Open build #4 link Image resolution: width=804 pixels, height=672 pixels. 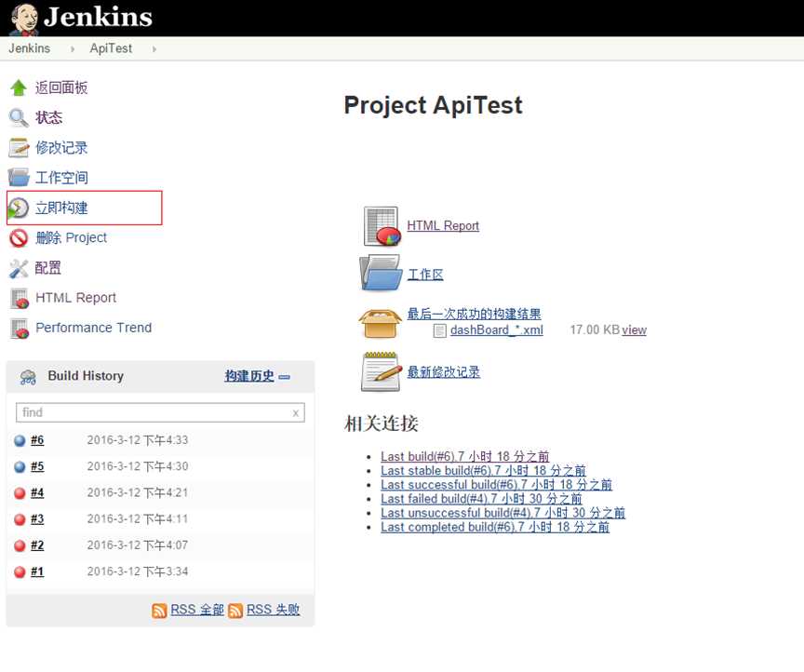[x=37, y=493]
